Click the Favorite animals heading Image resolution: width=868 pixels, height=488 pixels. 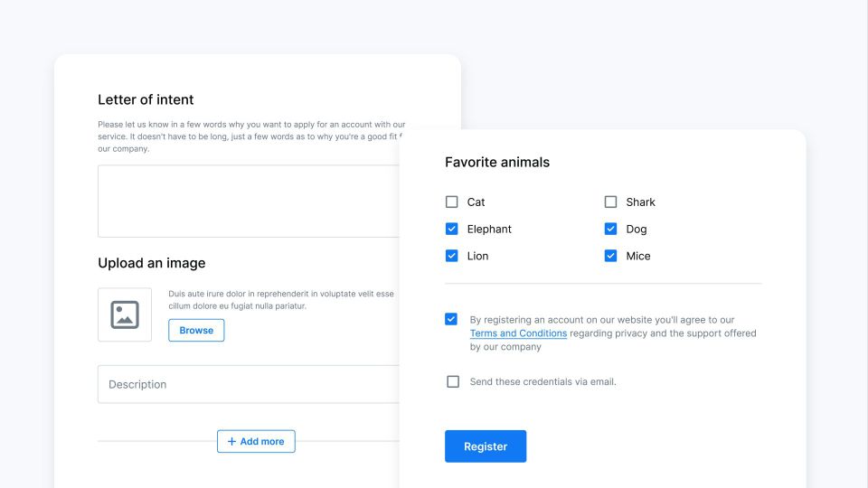pyautogui.click(x=497, y=163)
